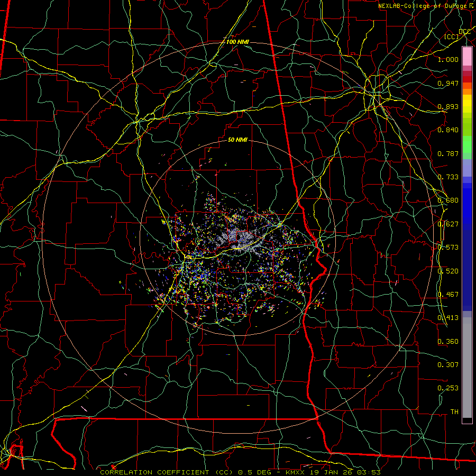
Task: Click the 50 NMI range ring label
Action: click(x=237, y=140)
